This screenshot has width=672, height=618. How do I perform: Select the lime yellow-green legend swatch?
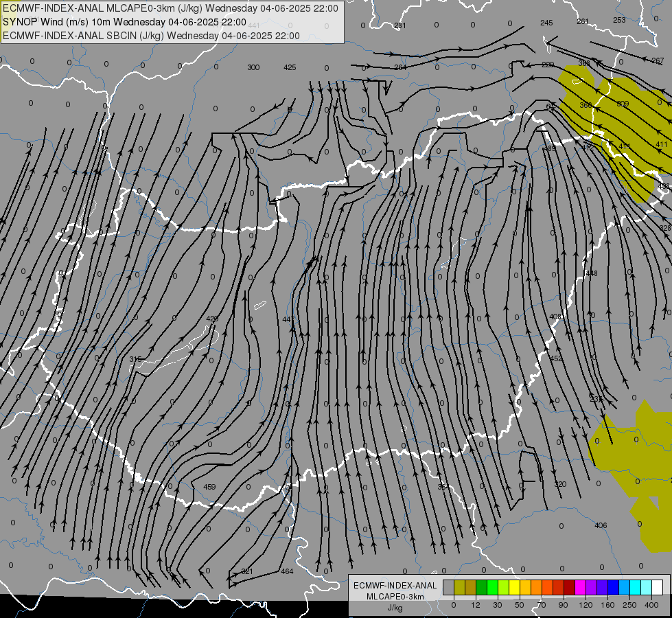pyautogui.click(x=504, y=588)
